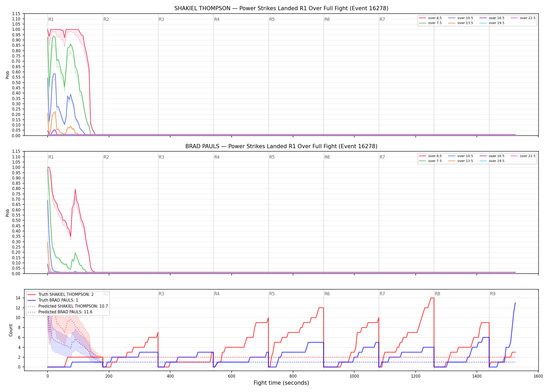Click the 800 tick on the x-axis

click(x=293, y=376)
